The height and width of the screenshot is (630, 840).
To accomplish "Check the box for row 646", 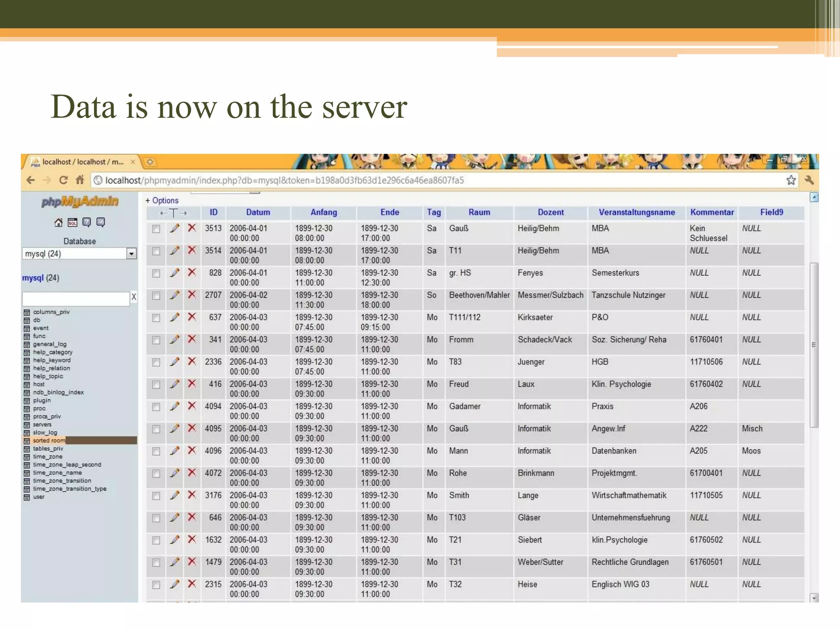I will 156,518.
